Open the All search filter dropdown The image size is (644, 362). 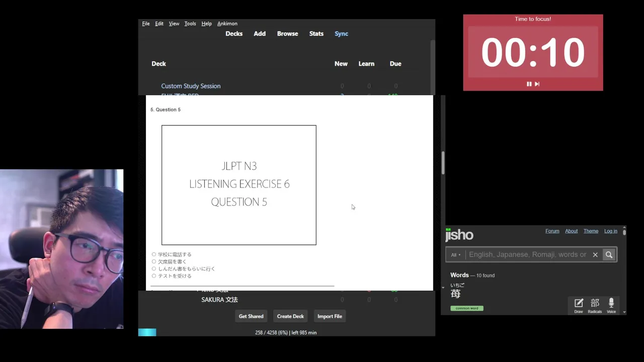455,255
